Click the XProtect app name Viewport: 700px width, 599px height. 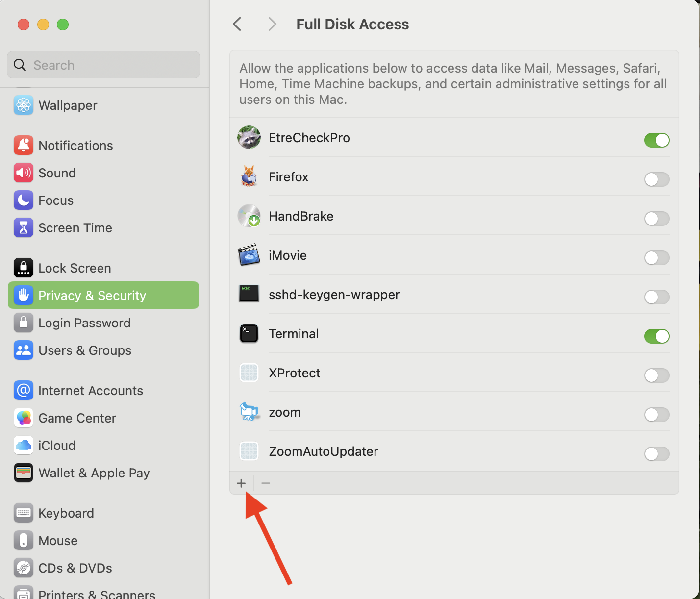point(295,373)
